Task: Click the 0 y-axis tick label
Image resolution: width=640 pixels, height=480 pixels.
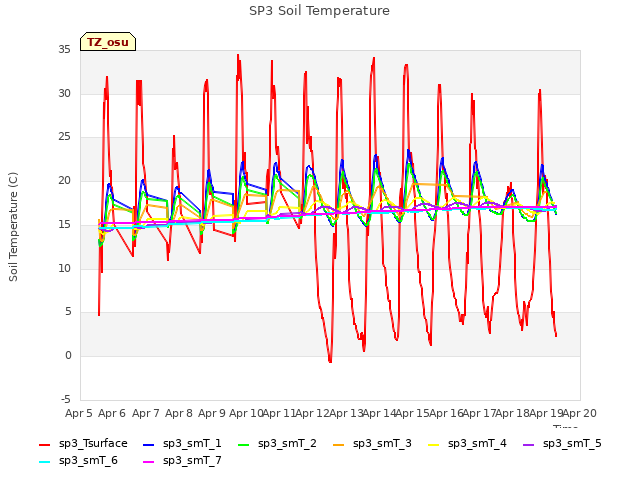Action: [x=68, y=356]
